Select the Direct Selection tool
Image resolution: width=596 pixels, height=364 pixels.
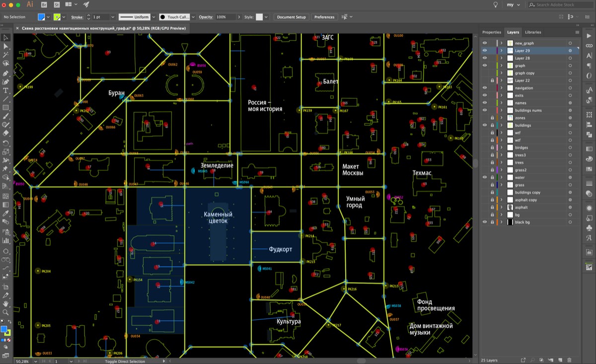(6, 45)
